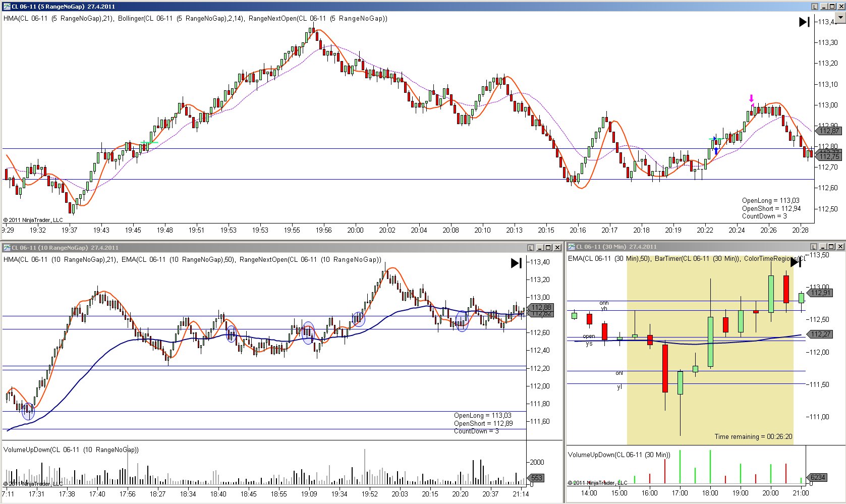
Task: Click 20:00 time label on top chart axis
Action: coord(355,230)
